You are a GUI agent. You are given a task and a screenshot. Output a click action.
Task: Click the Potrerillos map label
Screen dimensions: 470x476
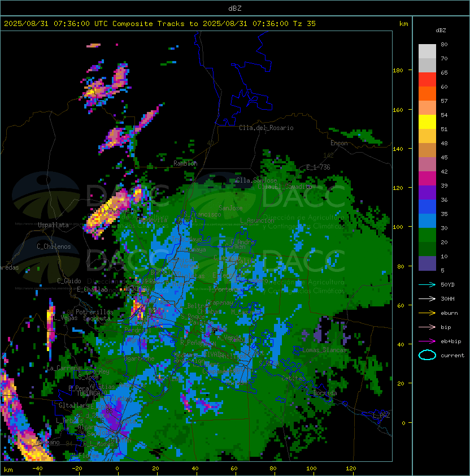(94, 312)
